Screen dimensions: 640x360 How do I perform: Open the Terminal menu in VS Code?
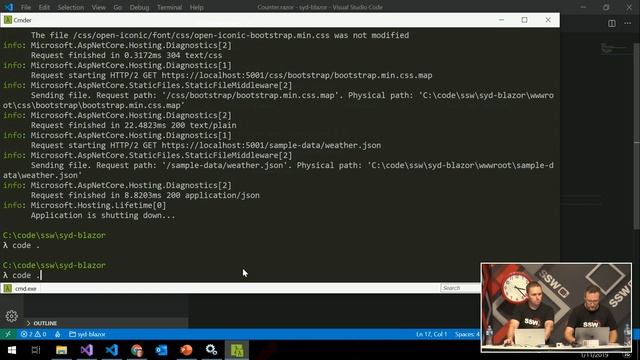169,7
